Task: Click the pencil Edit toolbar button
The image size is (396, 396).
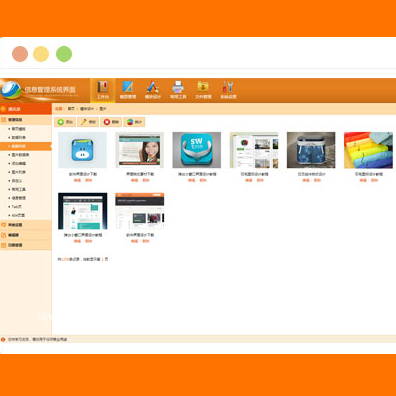Action: pyautogui.click(x=88, y=122)
